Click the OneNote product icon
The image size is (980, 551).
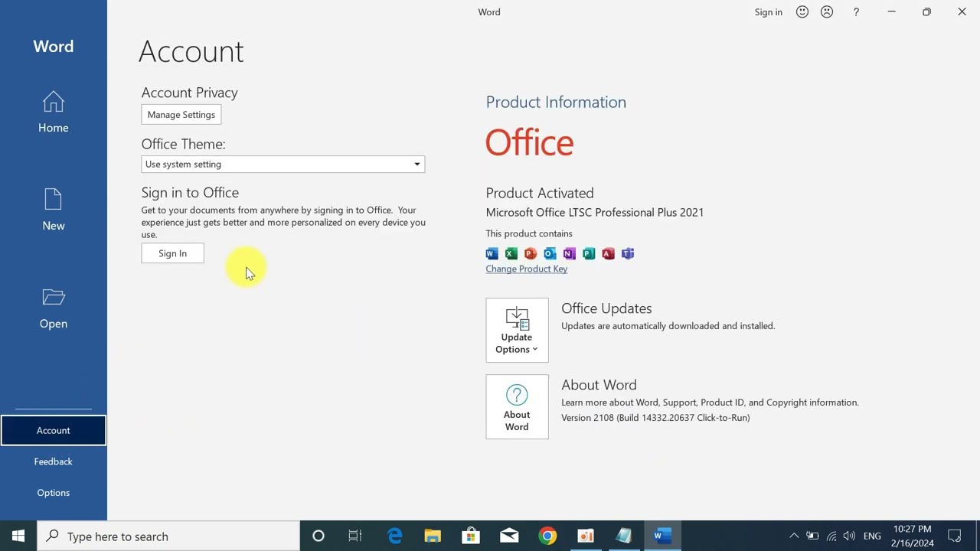pyautogui.click(x=569, y=253)
